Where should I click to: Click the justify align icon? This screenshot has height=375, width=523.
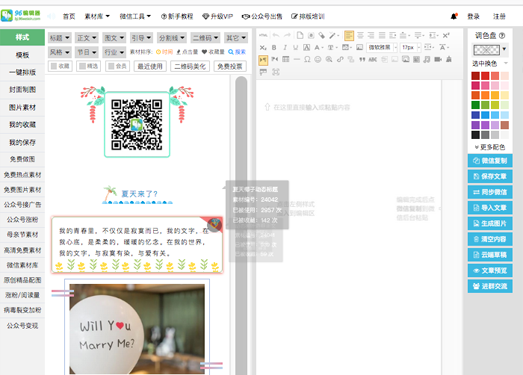click(382, 35)
